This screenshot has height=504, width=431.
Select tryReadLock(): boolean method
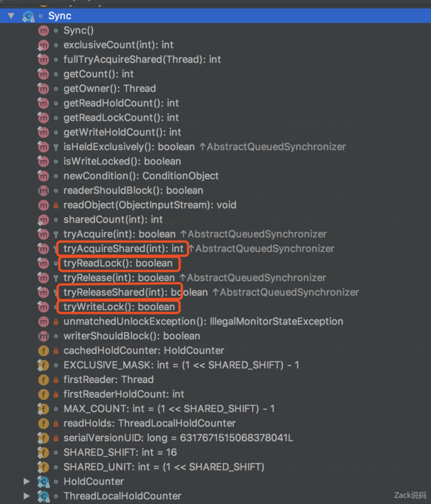pyautogui.click(x=118, y=263)
